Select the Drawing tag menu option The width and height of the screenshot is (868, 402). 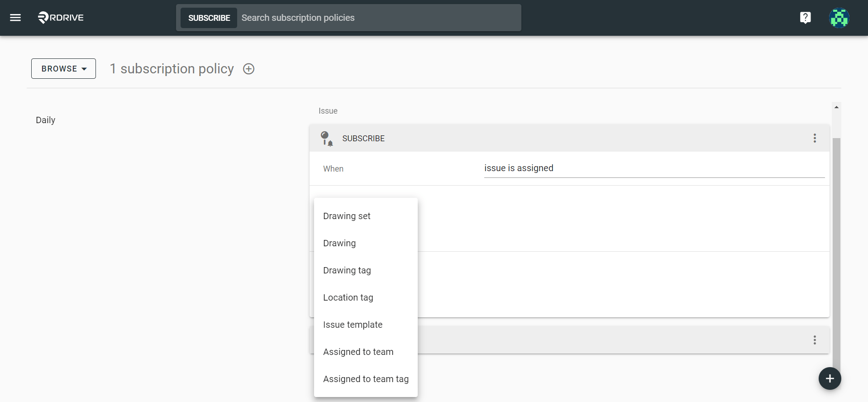pyautogui.click(x=366, y=270)
